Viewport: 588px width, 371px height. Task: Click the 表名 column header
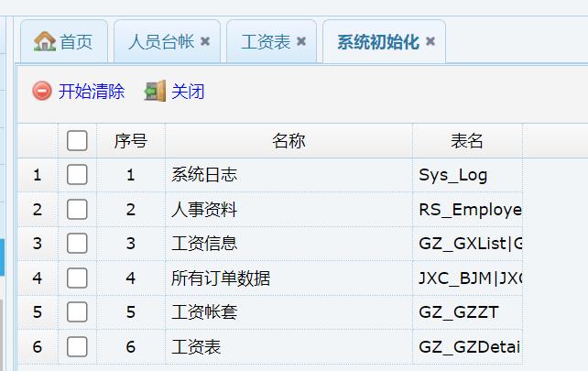click(x=467, y=141)
